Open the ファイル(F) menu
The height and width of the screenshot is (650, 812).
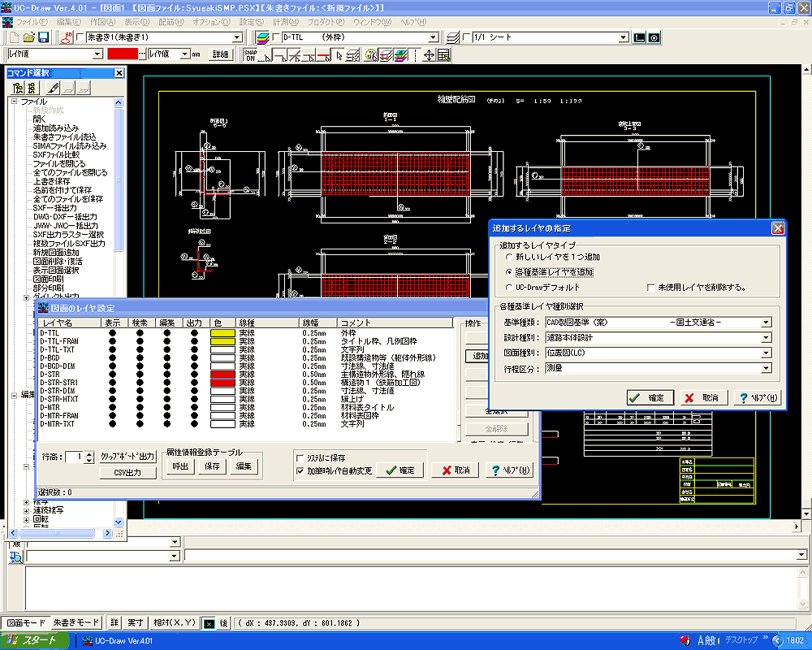click(x=32, y=22)
